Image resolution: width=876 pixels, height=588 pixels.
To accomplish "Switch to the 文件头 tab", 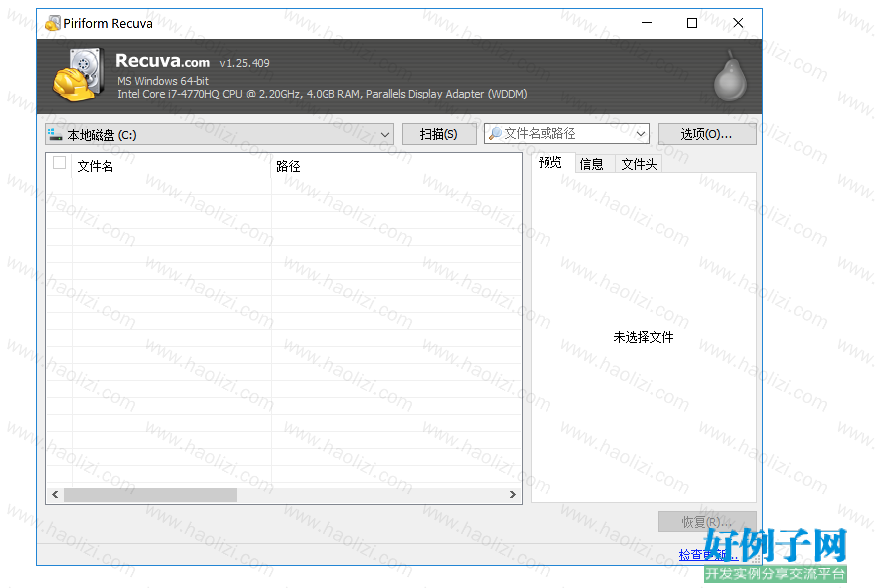I will [639, 164].
